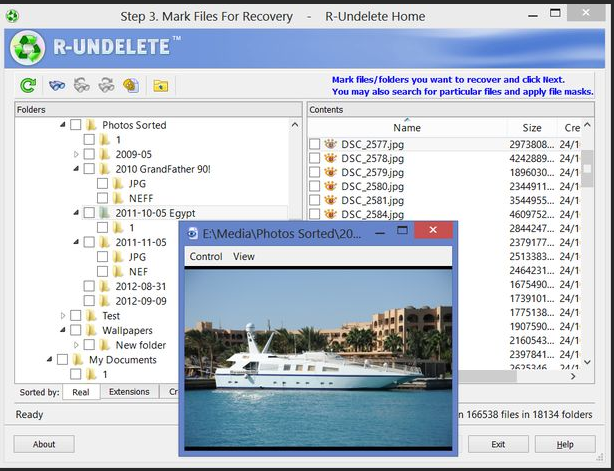Viewport: 614px width, 471px height.
Task: Check the My Documents folder checkbox
Action: 62,360
